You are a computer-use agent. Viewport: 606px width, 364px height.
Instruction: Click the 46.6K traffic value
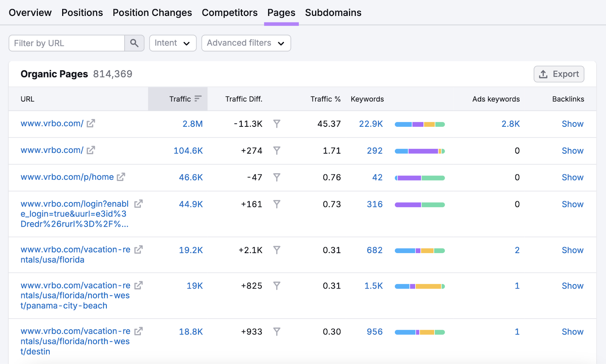[191, 177]
